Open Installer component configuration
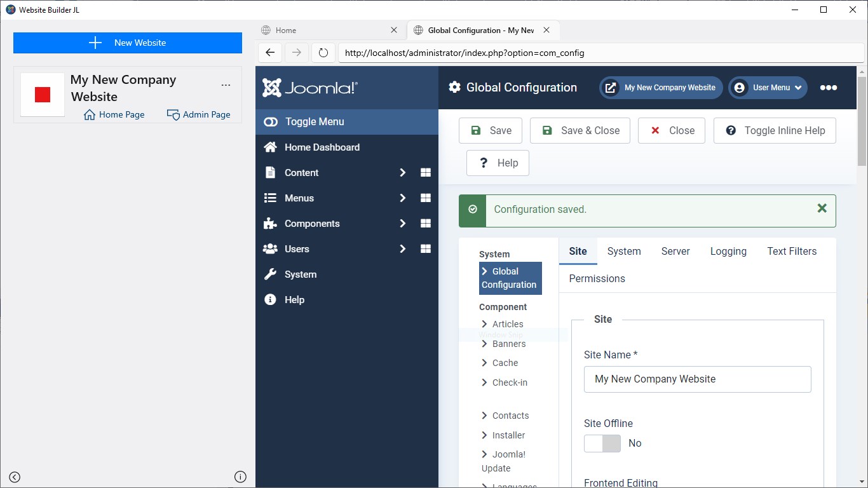This screenshot has width=868, height=488. pos(508,435)
